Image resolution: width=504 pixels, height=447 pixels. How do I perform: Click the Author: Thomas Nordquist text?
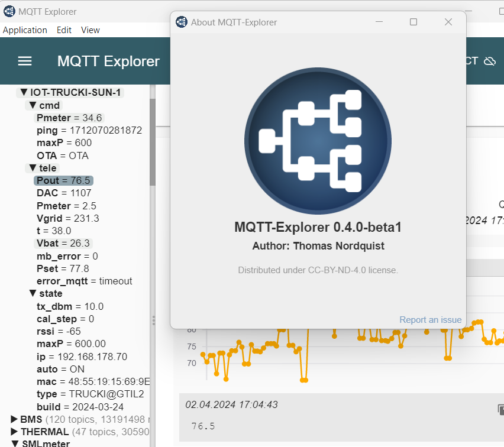coord(318,246)
